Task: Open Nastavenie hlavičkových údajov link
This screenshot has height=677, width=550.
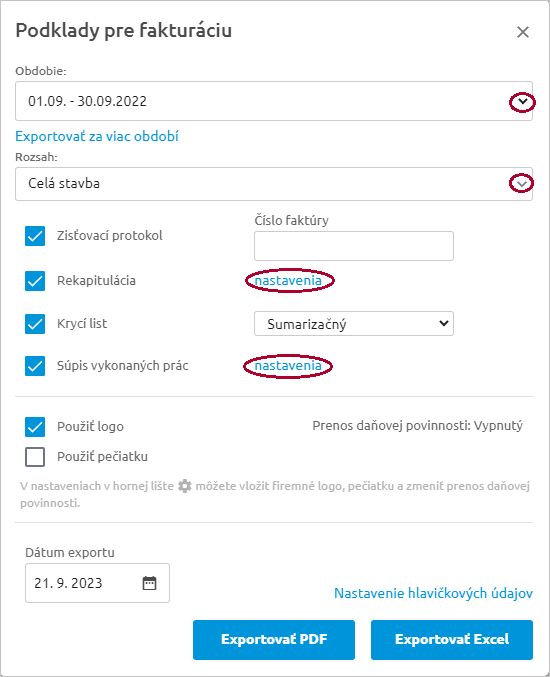Action: [x=433, y=593]
